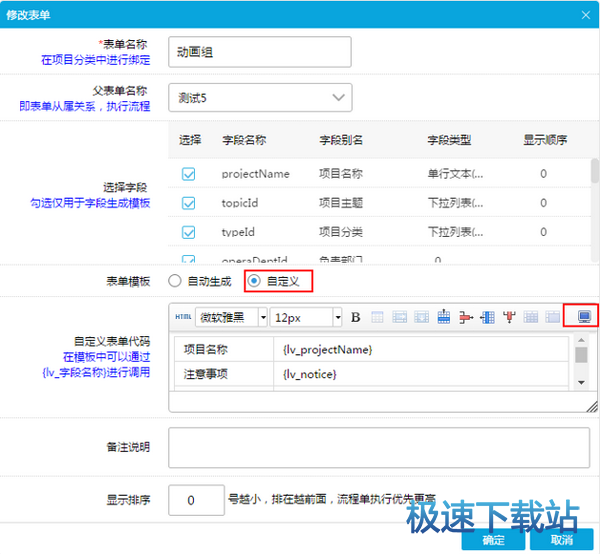
Task: Click the hint 在项目分类中进行绑定
Action: coord(96,60)
